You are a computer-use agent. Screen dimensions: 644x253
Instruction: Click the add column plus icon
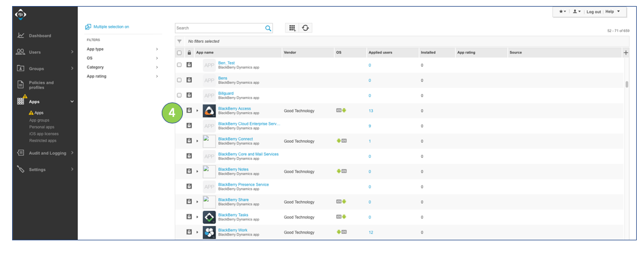click(626, 53)
